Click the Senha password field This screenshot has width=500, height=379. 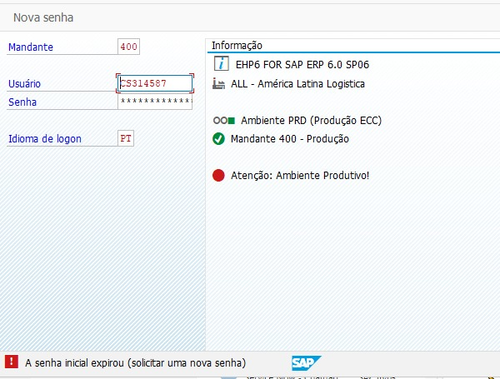pos(155,101)
